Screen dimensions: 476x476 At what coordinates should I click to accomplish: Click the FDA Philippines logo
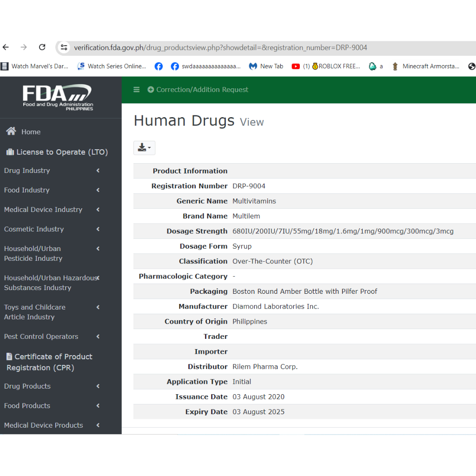tap(58, 97)
